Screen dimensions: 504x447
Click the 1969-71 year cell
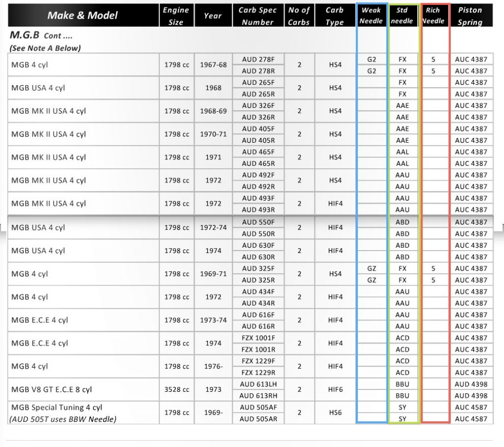pyautogui.click(x=213, y=274)
